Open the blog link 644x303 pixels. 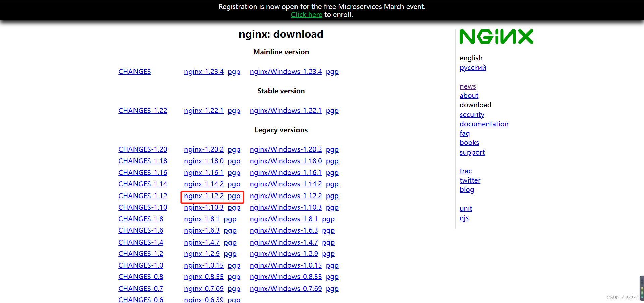(x=467, y=190)
